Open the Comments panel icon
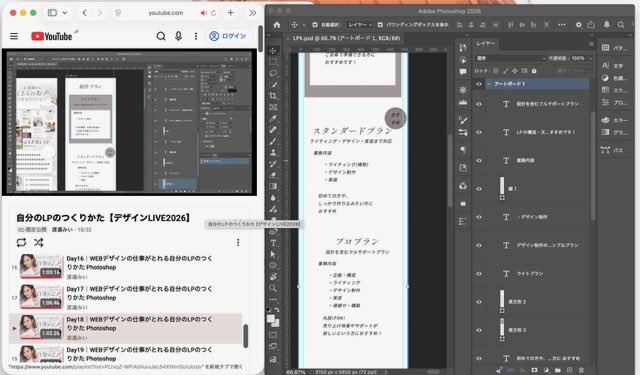640x375 pixels. click(x=462, y=72)
